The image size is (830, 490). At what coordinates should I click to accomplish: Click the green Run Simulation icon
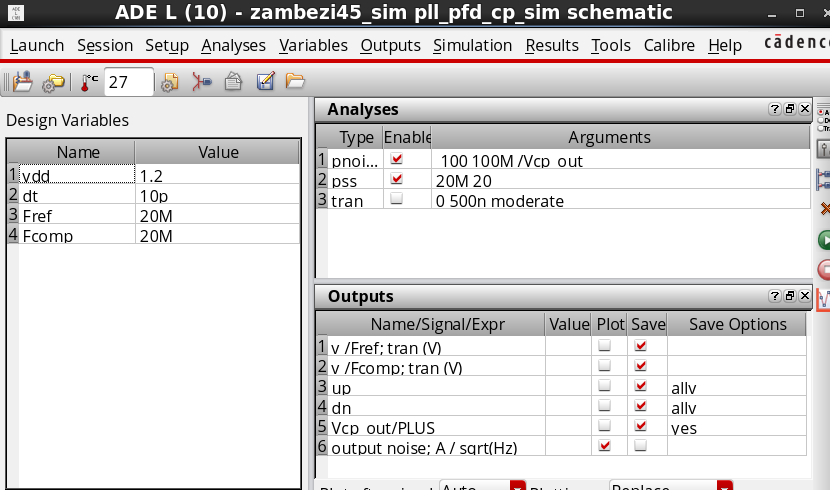click(x=824, y=240)
